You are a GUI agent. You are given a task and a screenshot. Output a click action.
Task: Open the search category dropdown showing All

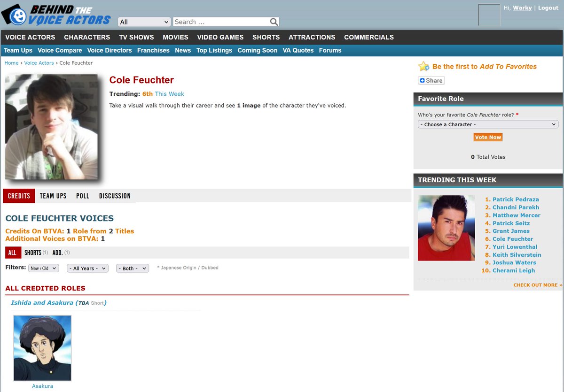[x=144, y=22]
